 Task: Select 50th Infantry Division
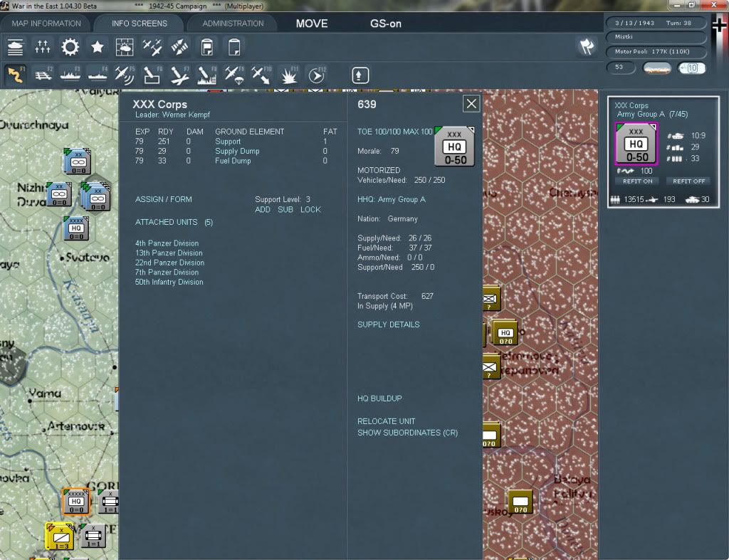pyautogui.click(x=169, y=282)
